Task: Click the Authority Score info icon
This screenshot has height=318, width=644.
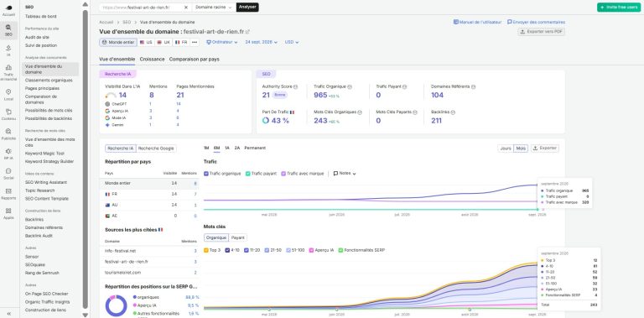Action: point(295,86)
